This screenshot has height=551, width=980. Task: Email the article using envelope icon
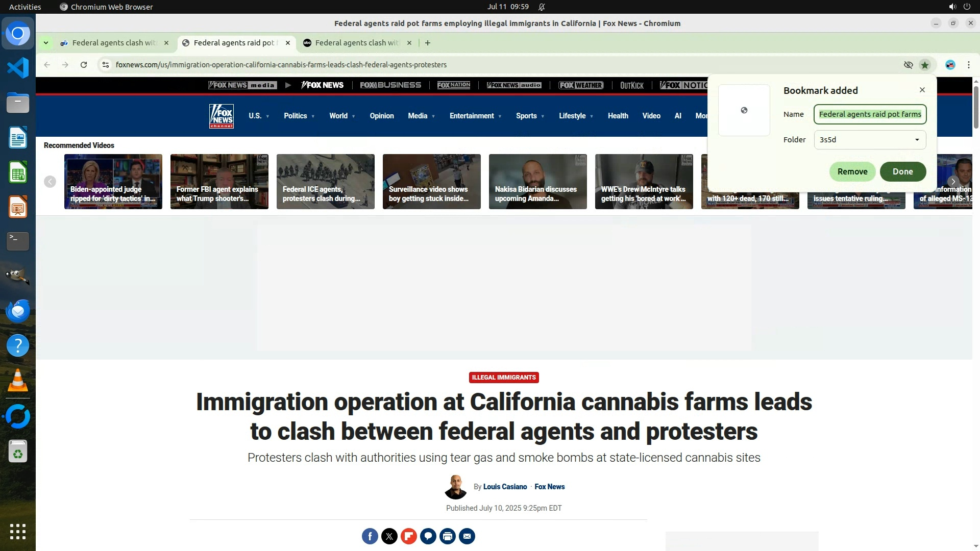pyautogui.click(x=467, y=536)
